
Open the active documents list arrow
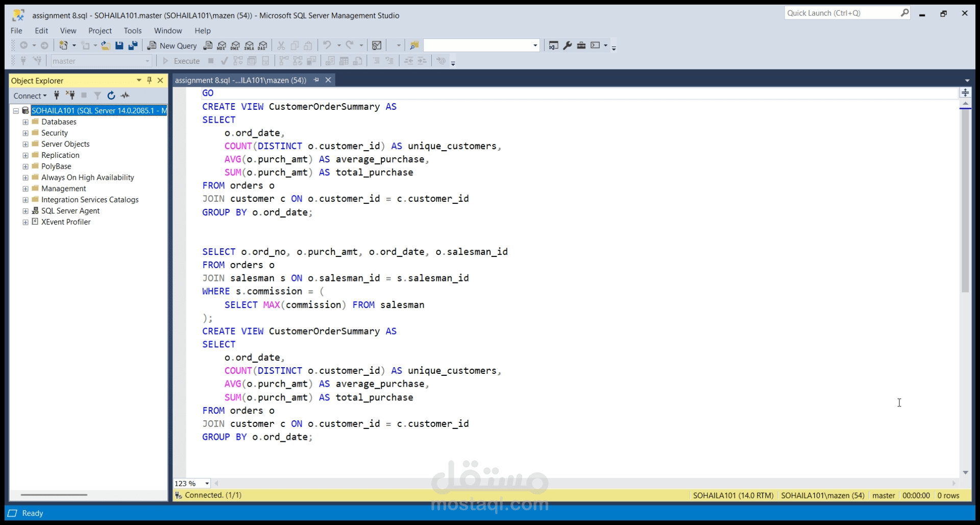pos(967,81)
